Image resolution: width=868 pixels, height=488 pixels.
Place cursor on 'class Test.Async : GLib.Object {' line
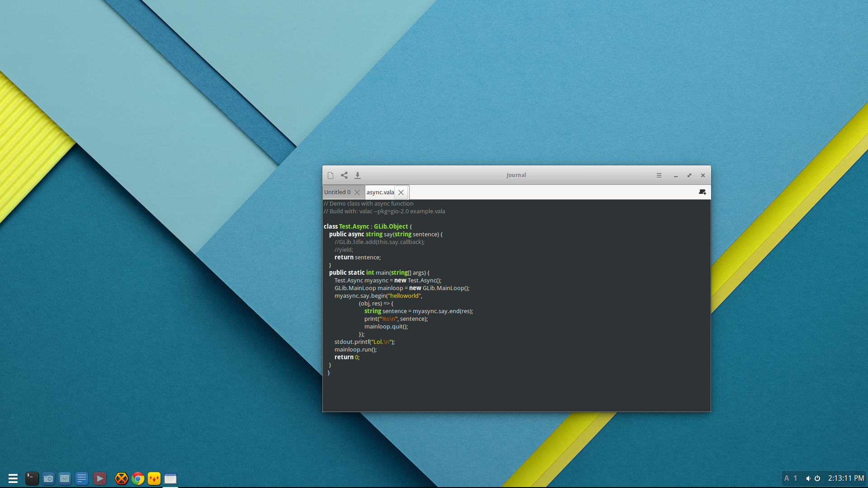click(368, 227)
